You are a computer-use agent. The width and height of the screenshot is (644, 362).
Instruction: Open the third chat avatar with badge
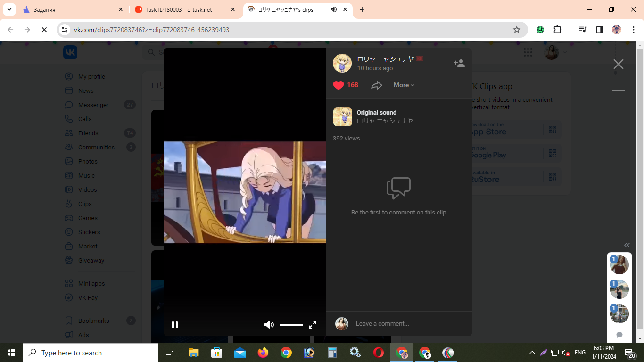click(619, 314)
